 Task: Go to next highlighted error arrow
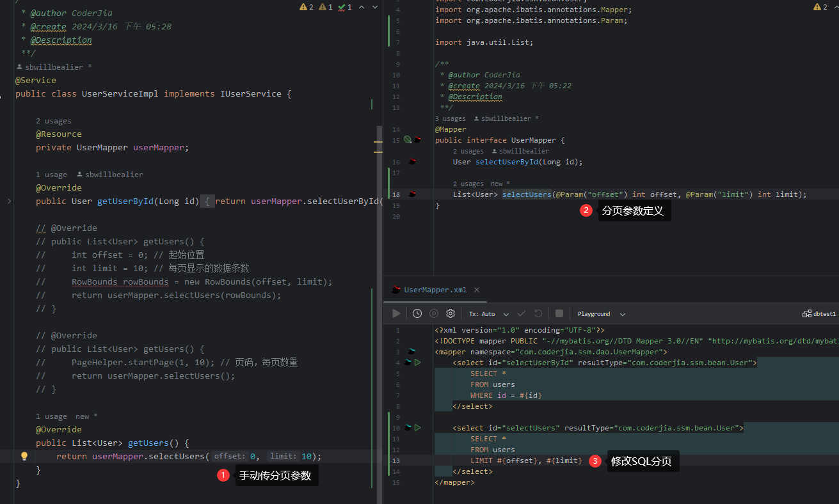coord(375,7)
